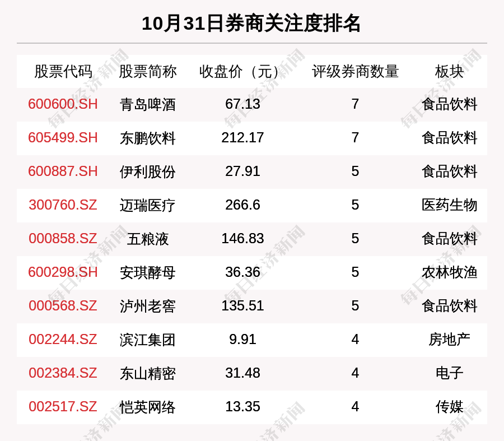Open stock code 605499.SH
The height and width of the screenshot is (441, 504).
pyautogui.click(x=63, y=138)
